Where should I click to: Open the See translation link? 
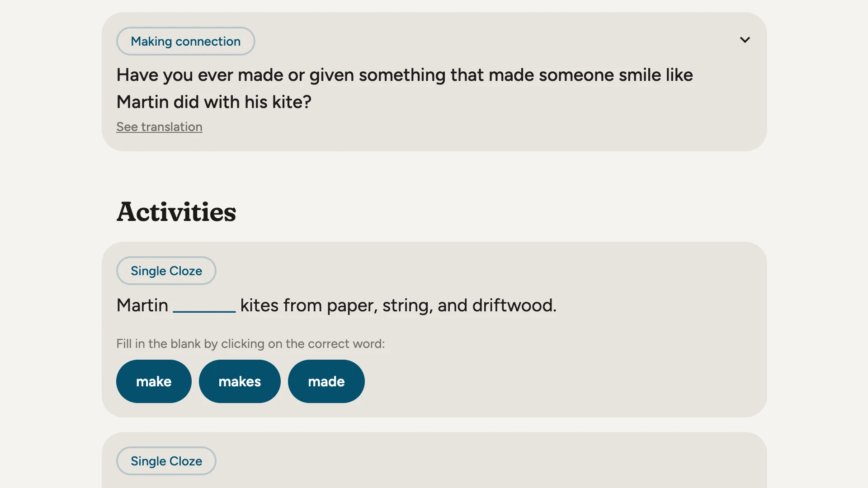click(x=159, y=127)
